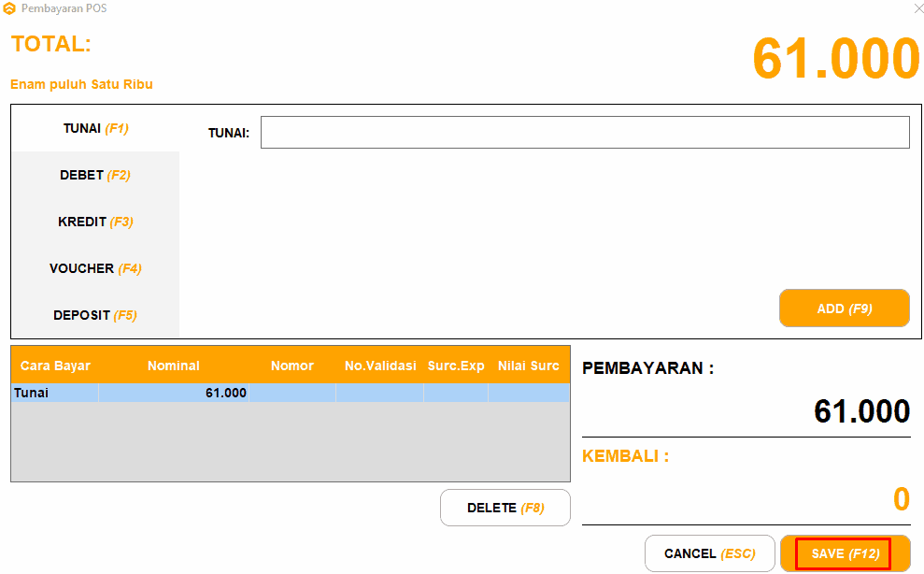Click the DELETE (F8) button
924x574 pixels.
(x=505, y=508)
